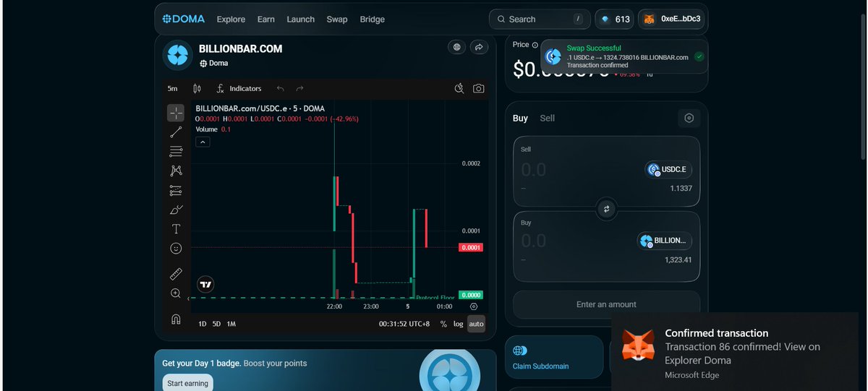Select the forecasting and measurement tool

click(x=176, y=191)
